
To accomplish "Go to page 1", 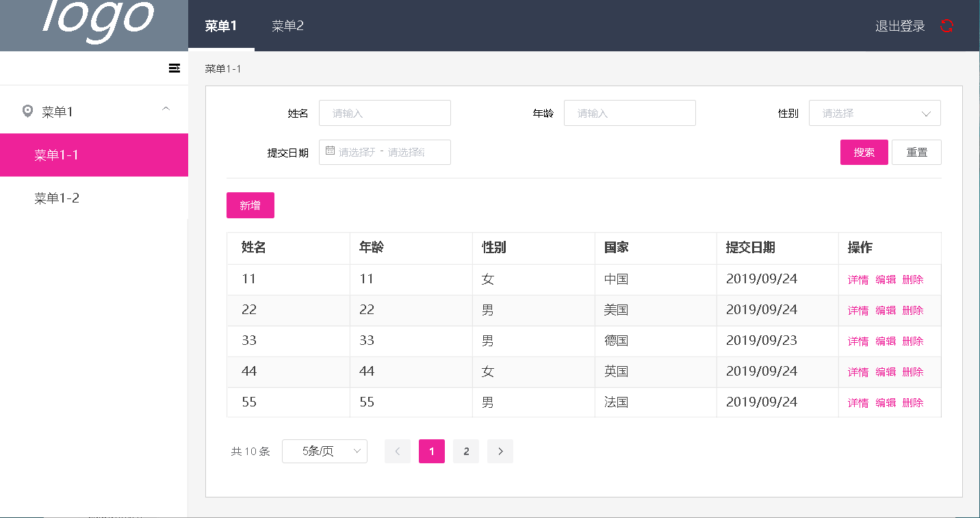I will (x=432, y=451).
